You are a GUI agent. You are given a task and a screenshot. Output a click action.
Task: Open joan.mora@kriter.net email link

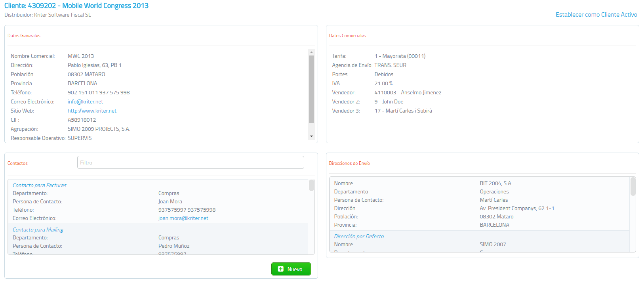click(x=183, y=218)
